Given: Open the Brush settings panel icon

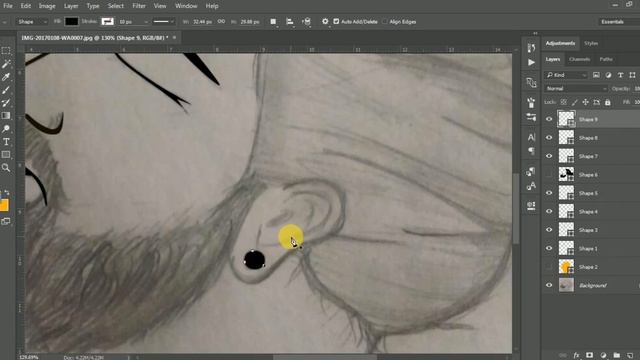Looking at the screenshot, I should 531,118.
